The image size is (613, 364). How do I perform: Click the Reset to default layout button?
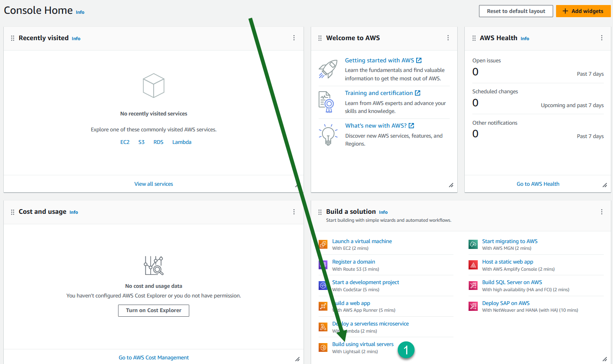pyautogui.click(x=516, y=11)
